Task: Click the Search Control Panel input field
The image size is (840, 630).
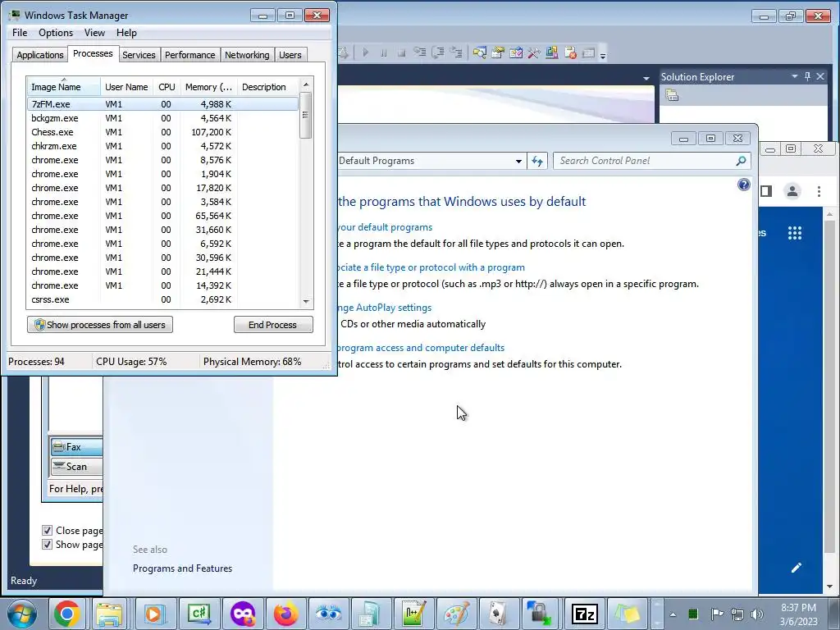Action: tap(646, 161)
